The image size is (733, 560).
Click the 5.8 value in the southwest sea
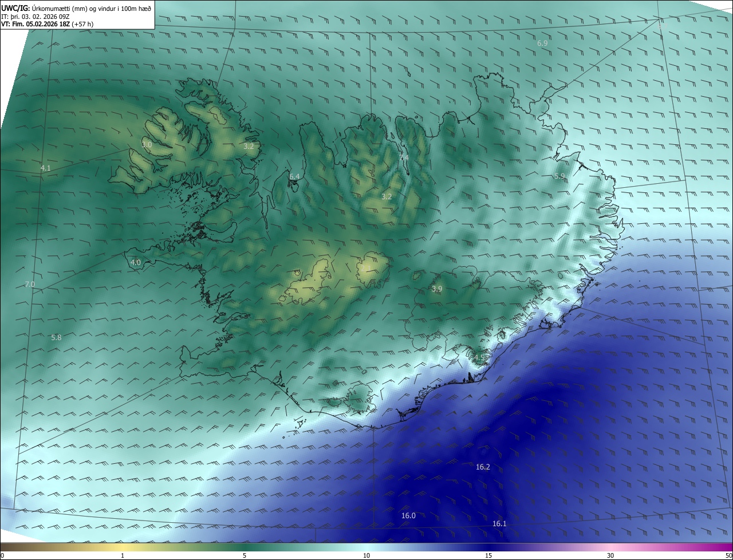56,338
